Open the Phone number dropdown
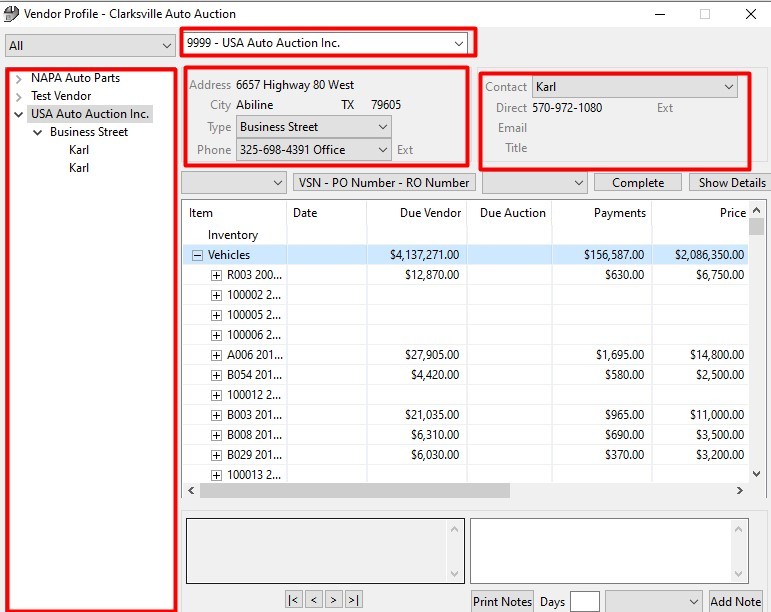Image resolution: width=771 pixels, height=612 pixels. (x=383, y=150)
